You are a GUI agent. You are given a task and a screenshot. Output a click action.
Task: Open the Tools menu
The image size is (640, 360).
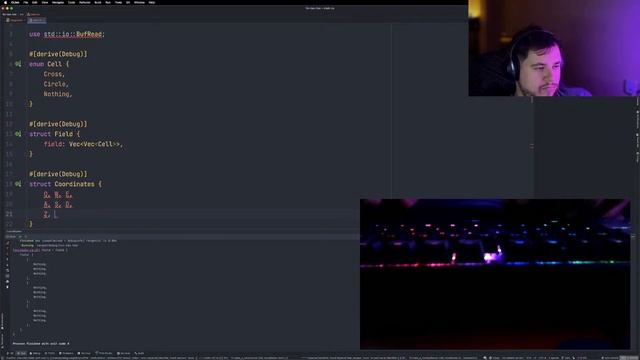(118, 2)
